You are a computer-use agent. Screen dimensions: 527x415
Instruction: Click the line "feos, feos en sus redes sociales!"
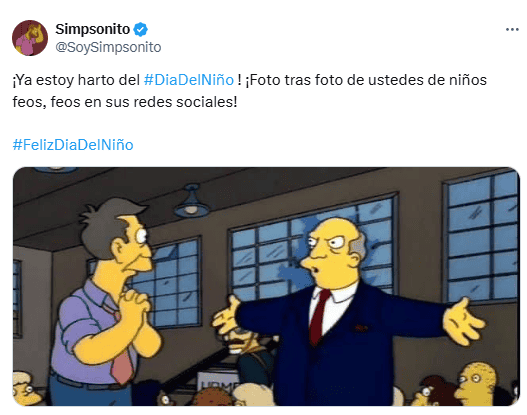125,102
